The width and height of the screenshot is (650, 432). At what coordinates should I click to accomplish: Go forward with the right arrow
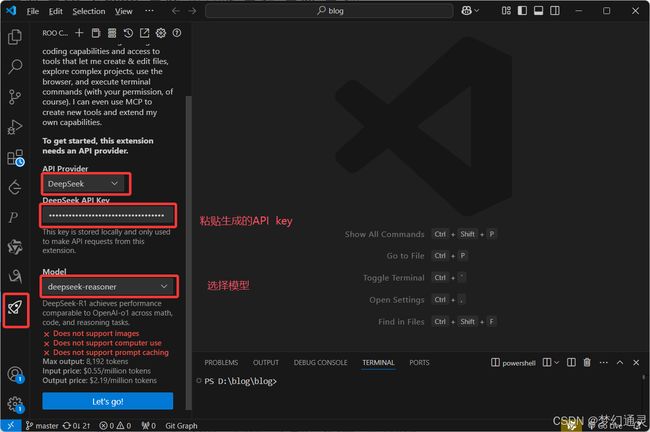point(192,11)
